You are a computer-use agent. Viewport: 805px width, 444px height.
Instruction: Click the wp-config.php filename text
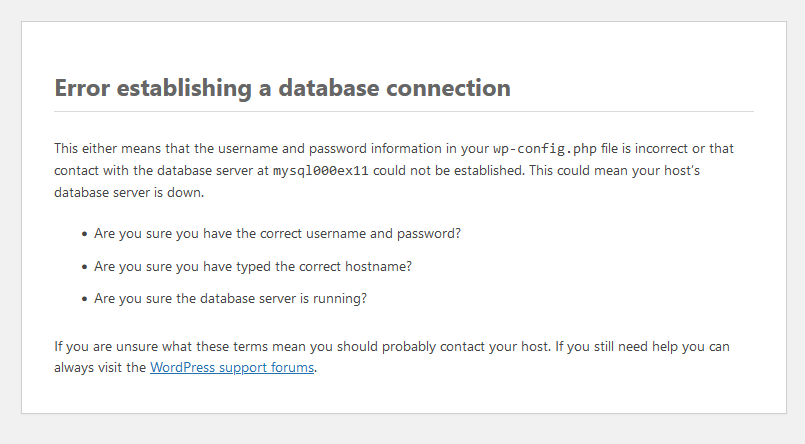[545, 149]
